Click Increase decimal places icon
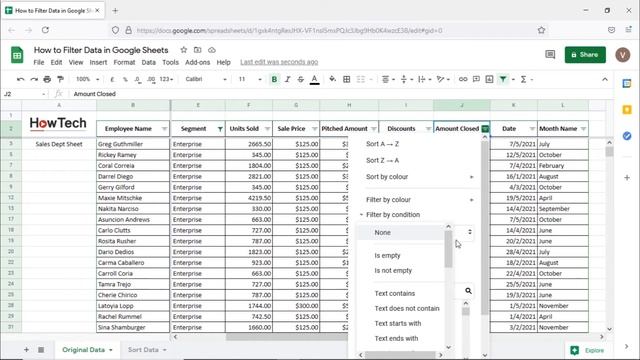640x360 pixels. [x=151, y=79]
